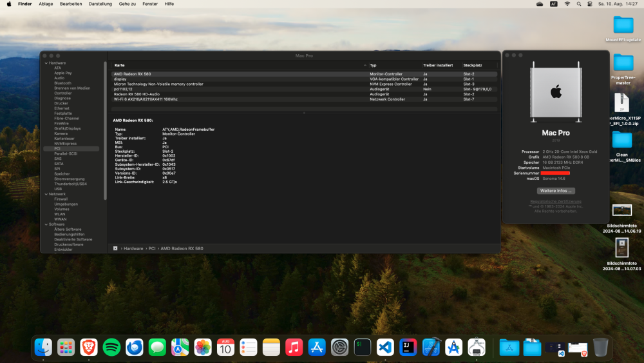Open the Darstellung menu

coord(100,4)
